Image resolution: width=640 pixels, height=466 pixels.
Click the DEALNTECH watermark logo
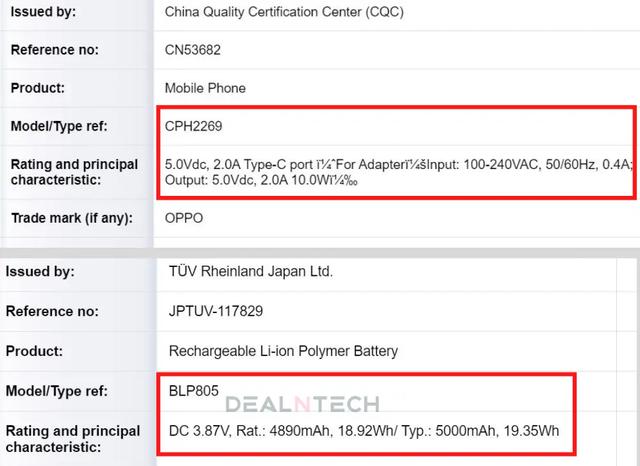point(302,404)
